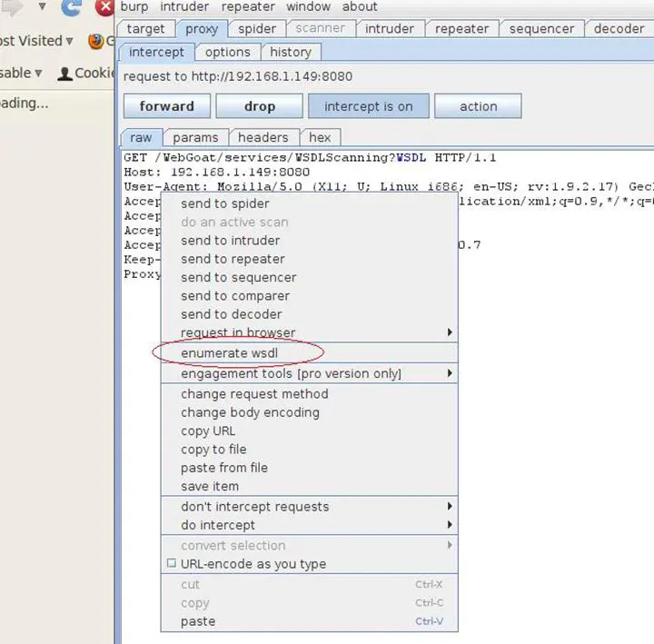Click the browser reload icon

pos(71,7)
